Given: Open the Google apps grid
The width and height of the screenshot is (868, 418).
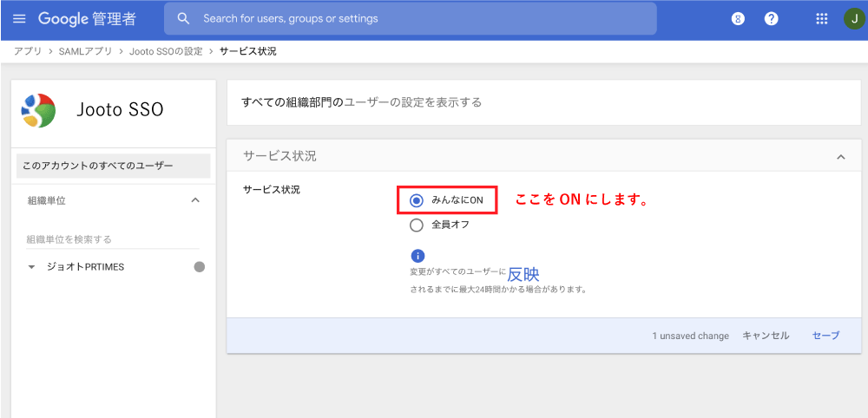Looking at the screenshot, I should [x=822, y=18].
